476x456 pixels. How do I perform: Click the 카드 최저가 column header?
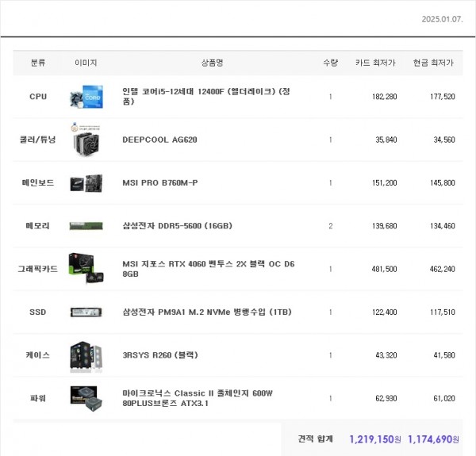pos(375,63)
